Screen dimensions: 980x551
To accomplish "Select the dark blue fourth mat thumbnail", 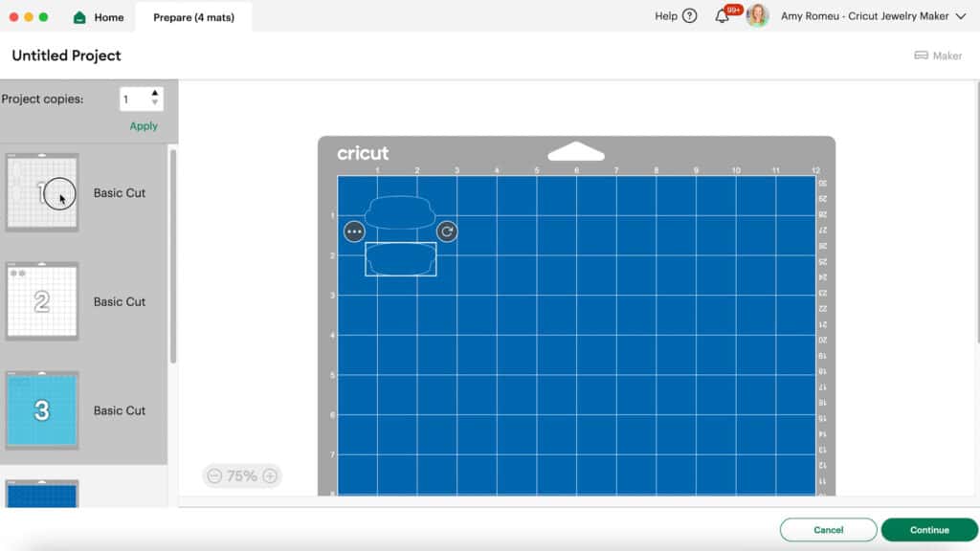I will (42, 494).
